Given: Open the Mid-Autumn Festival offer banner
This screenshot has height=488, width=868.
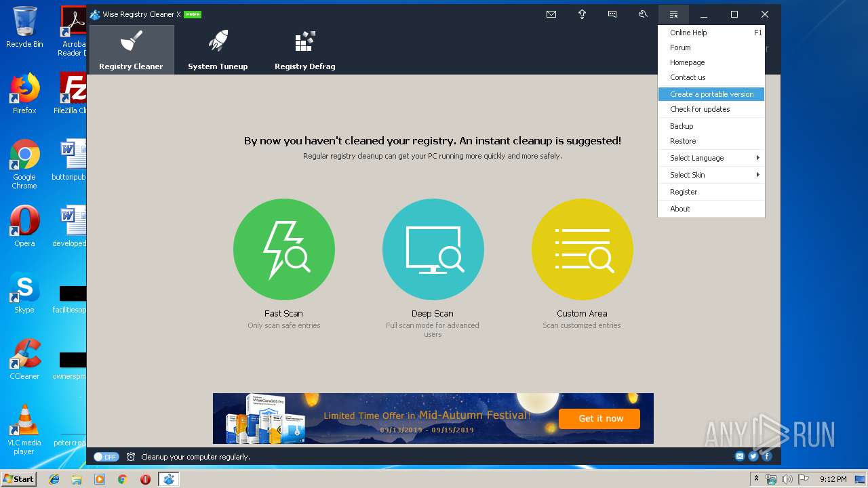Looking at the screenshot, I should 433,418.
